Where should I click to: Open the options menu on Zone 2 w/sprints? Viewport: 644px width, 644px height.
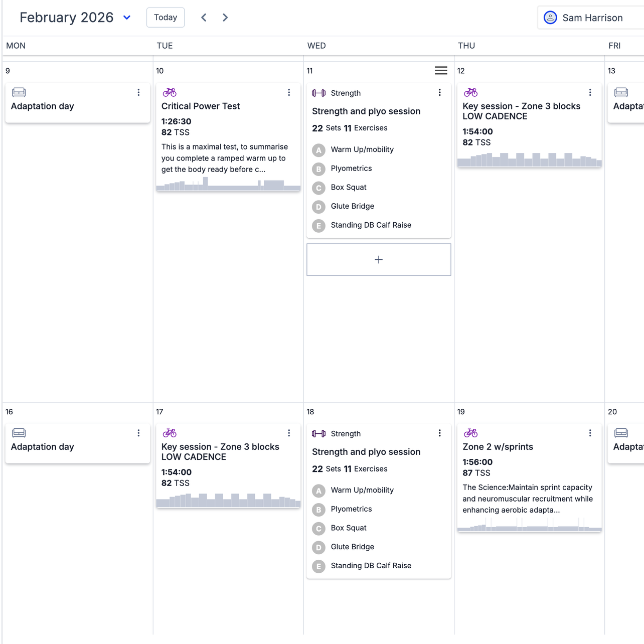pos(590,433)
